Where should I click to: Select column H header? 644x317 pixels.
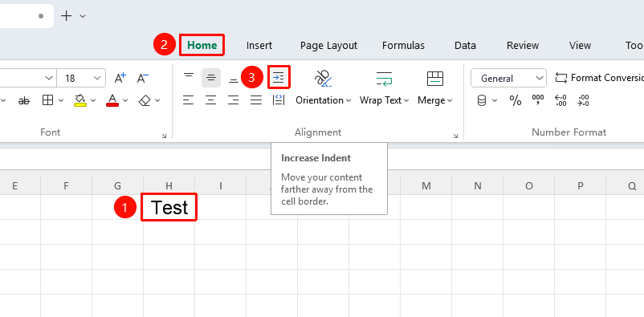pyautogui.click(x=169, y=186)
